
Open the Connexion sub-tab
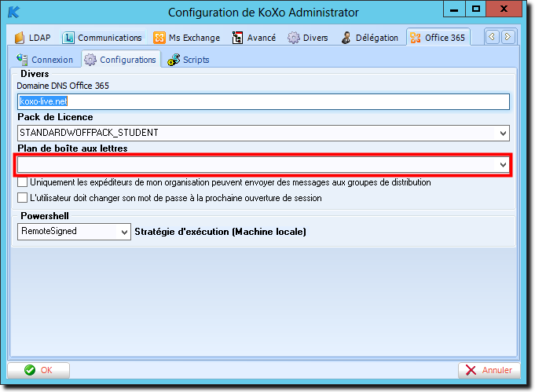coord(45,60)
